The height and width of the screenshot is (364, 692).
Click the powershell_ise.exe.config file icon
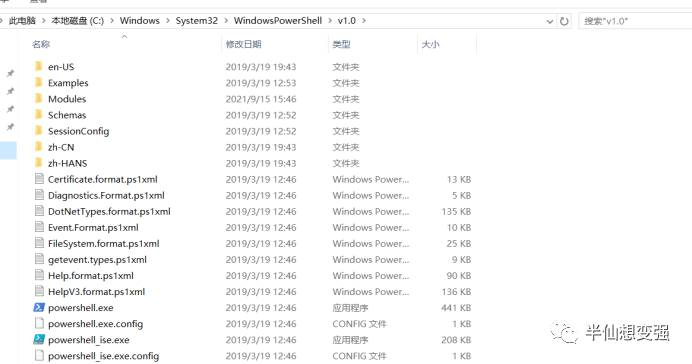[39, 356]
